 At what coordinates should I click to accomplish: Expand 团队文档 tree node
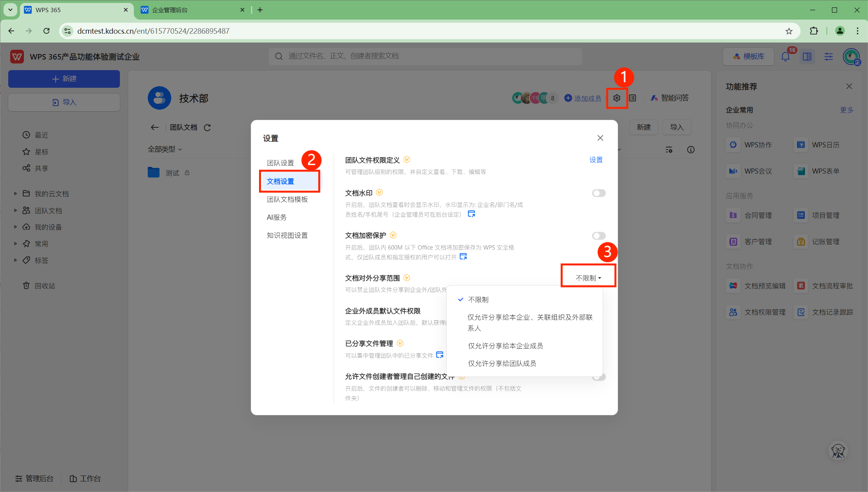(x=15, y=210)
